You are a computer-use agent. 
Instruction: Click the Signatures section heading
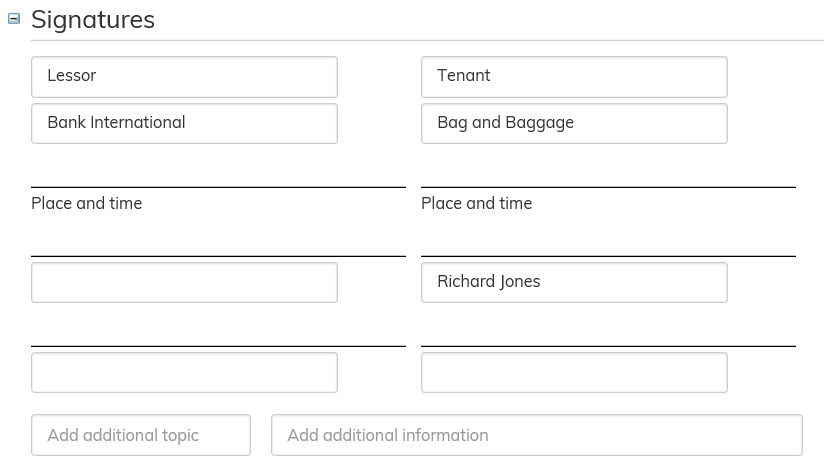point(93,19)
